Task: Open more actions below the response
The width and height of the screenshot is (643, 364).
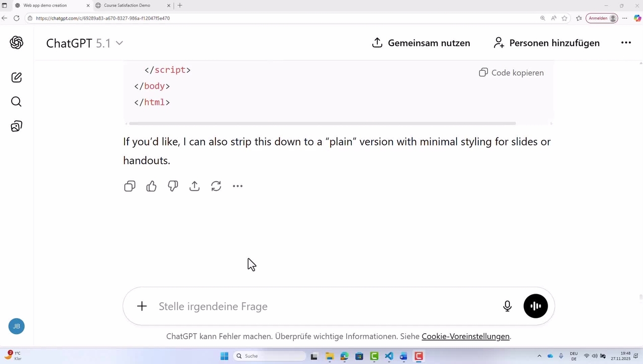Action: [238, 186]
